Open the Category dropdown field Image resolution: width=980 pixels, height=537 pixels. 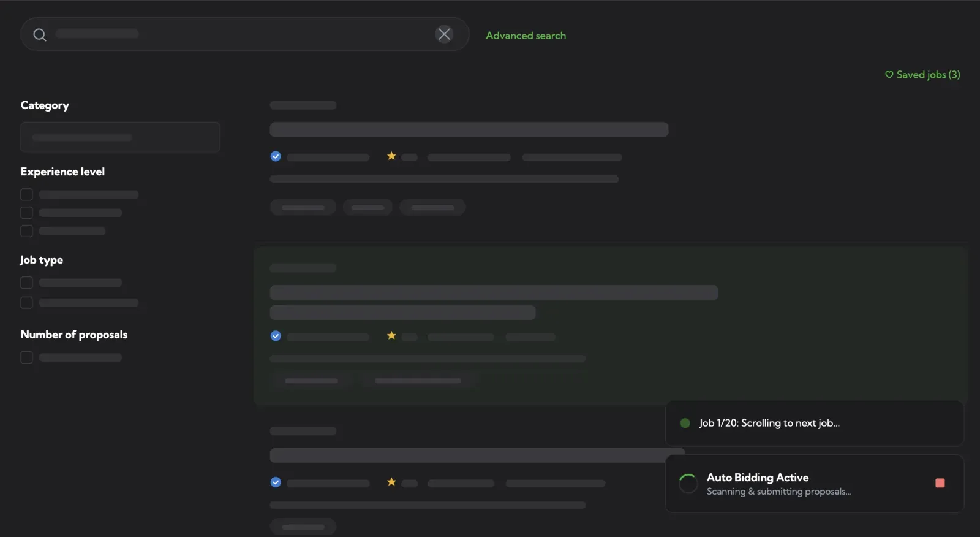point(120,137)
